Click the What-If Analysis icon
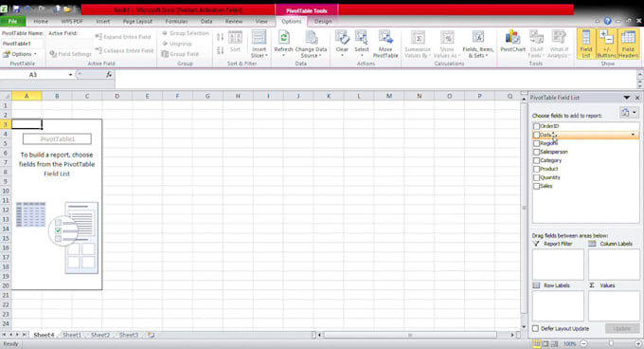The image size is (644, 349). (x=559, y=37)
